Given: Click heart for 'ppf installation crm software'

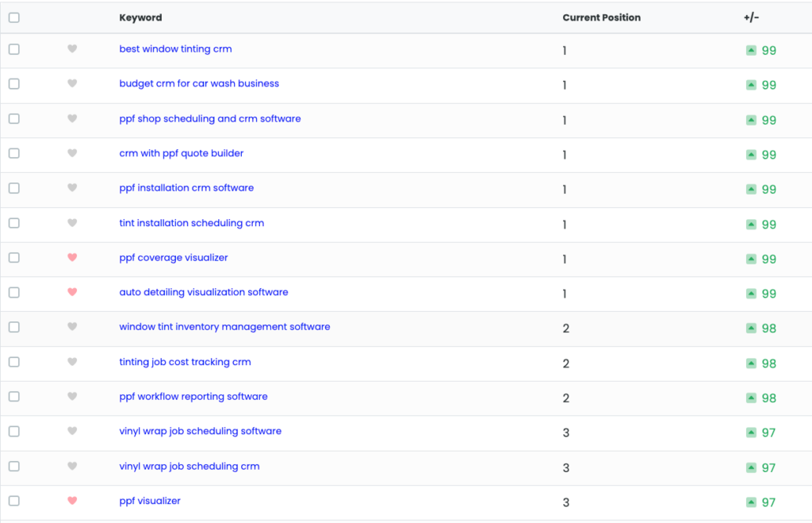Looking at the screenshot, I should pos(72,187).
